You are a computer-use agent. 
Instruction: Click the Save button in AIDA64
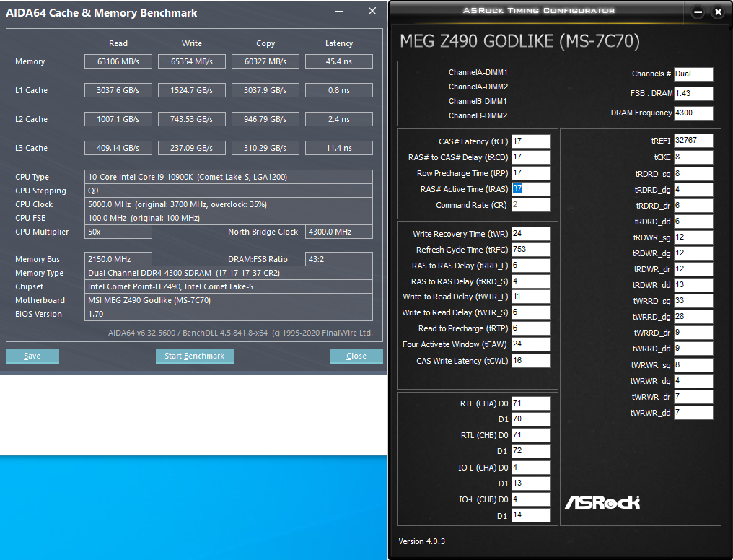pyautogui.click(x=32, y=356)
